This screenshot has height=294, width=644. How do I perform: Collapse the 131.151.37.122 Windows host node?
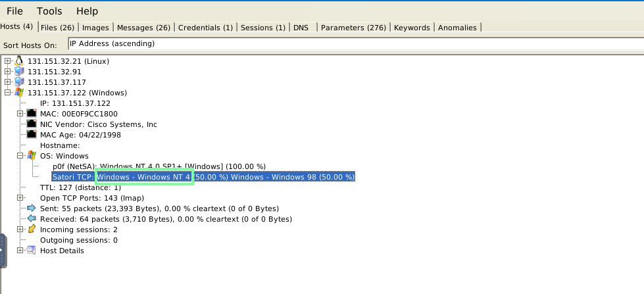7,92
